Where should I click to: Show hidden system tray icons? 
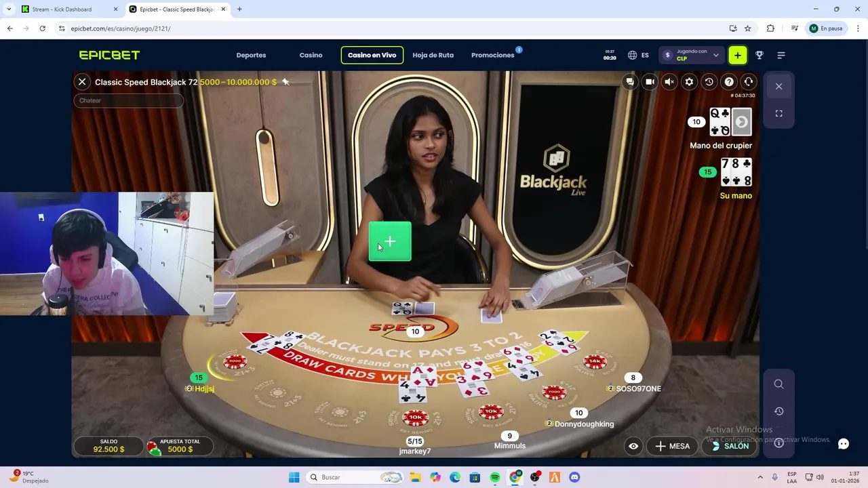coord(759,477)
